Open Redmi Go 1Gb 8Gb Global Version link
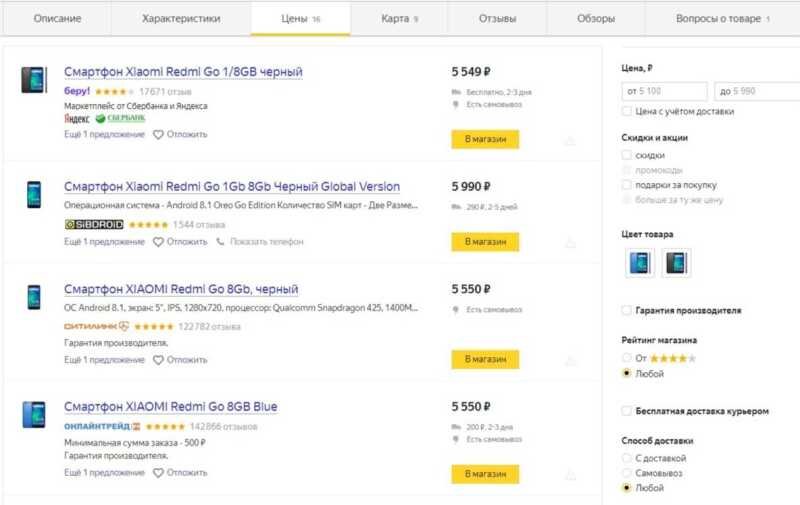Viewport: 800px width, 505px height. coord(232,187)
